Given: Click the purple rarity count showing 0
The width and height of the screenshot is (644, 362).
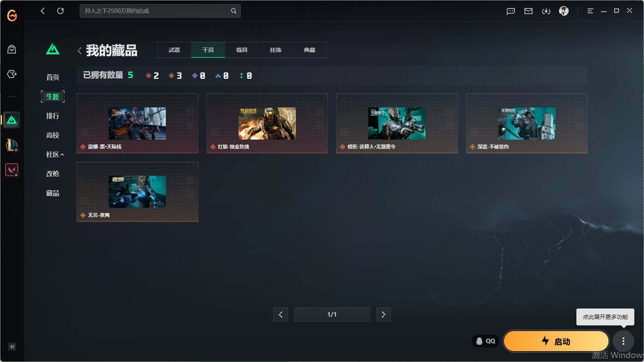Looking at the screenshot, I should pyautogui.click(x=199, y=76).
